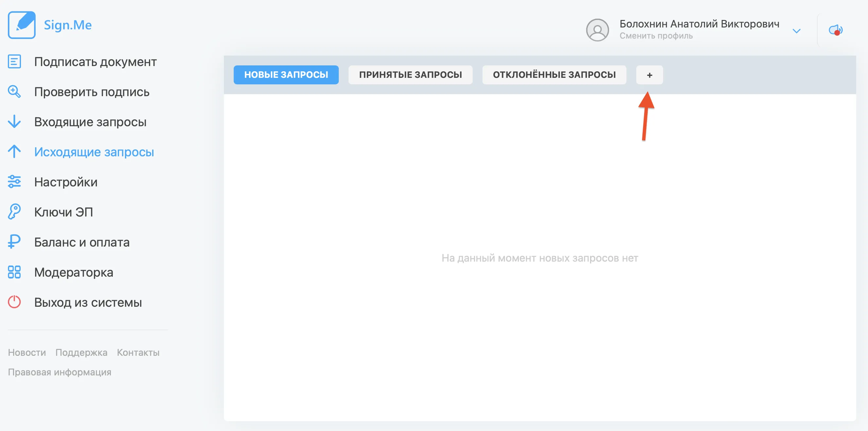The image size is (868, 431).
Task: Click the name Болохнин Анатолий Викторович
Action: click(x=699, y=24)
